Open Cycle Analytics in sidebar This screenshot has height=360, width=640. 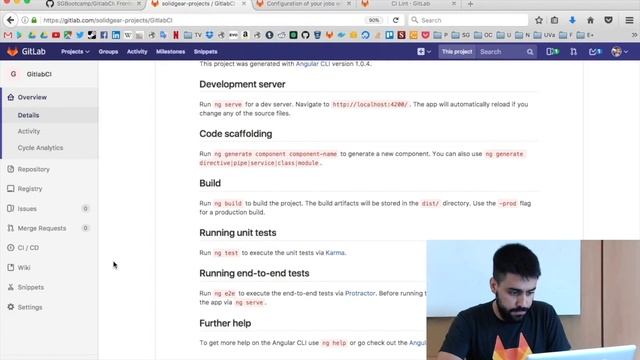40,148
